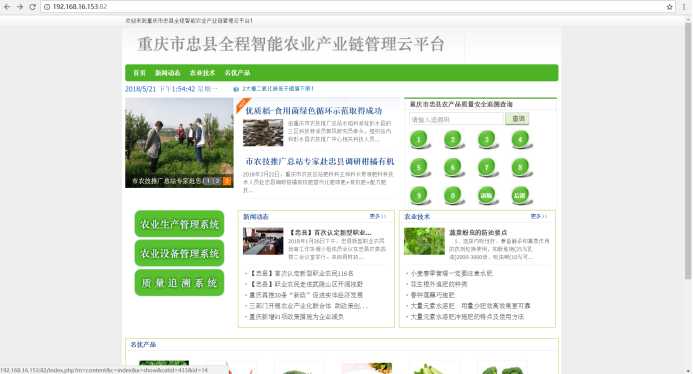Tap keypad digit 5
Viewport: 693px width, 374px height.
tap(419, 168)
